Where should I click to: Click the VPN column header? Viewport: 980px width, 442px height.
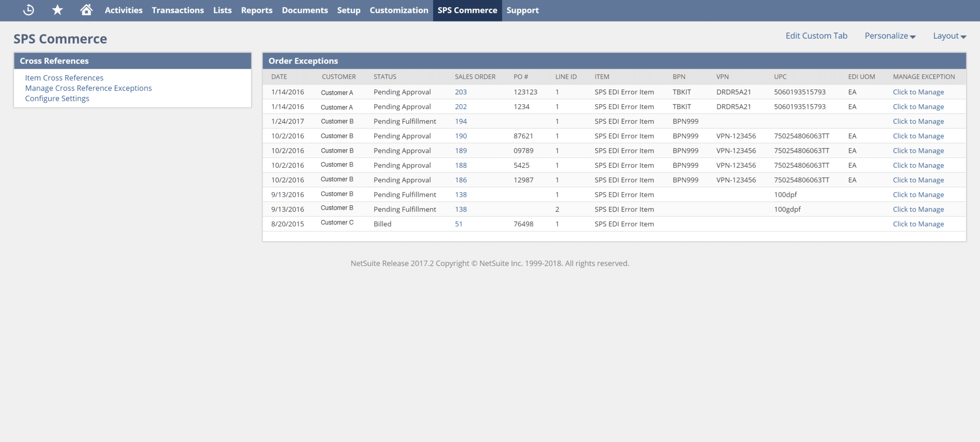(x=723, y=77)
